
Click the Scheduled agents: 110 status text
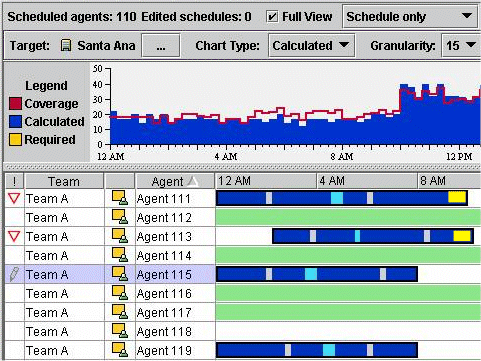click(72, 17)
